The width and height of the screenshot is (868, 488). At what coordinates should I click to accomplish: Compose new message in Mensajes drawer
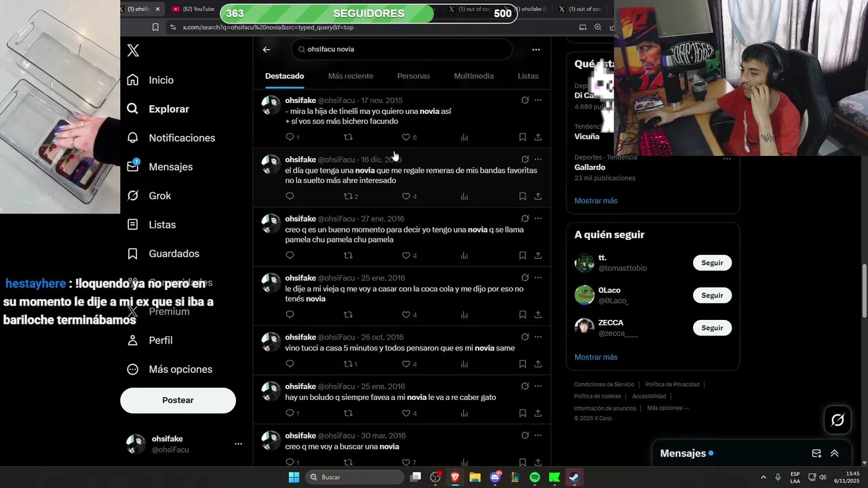click(x=816, y=453)
